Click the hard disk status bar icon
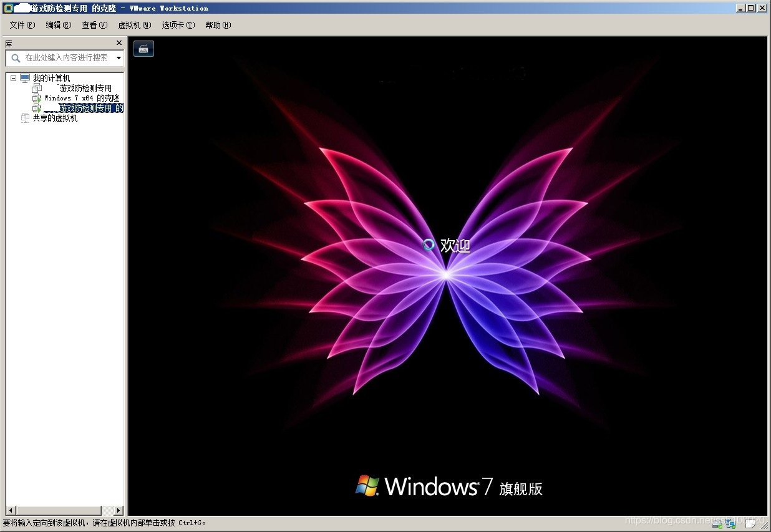Image resolution: width=771 pixels, height=532 pixels. 717,524
